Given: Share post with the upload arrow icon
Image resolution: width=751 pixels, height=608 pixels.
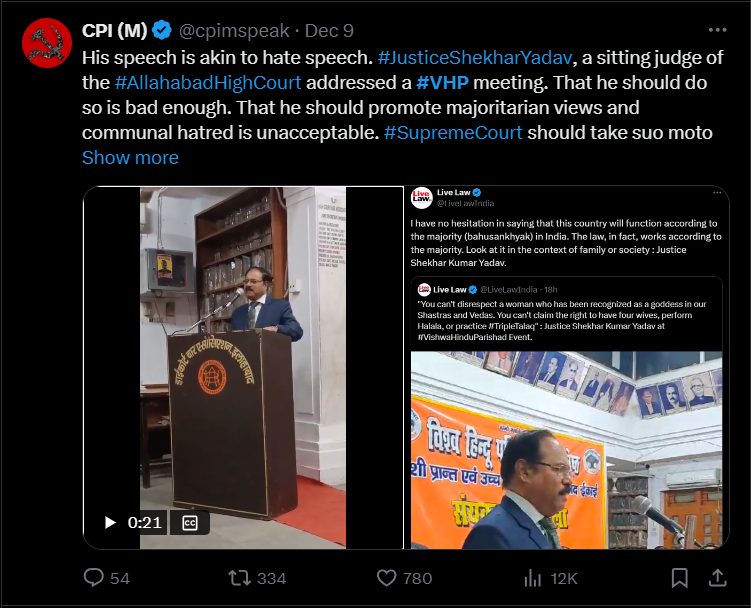Looking at the screenshot, I should 717,578.
